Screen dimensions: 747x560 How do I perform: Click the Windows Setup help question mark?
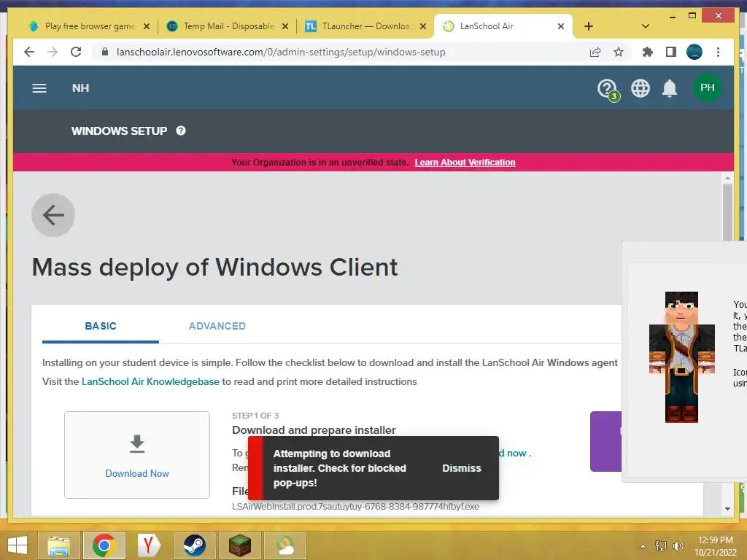click(181, 131)
